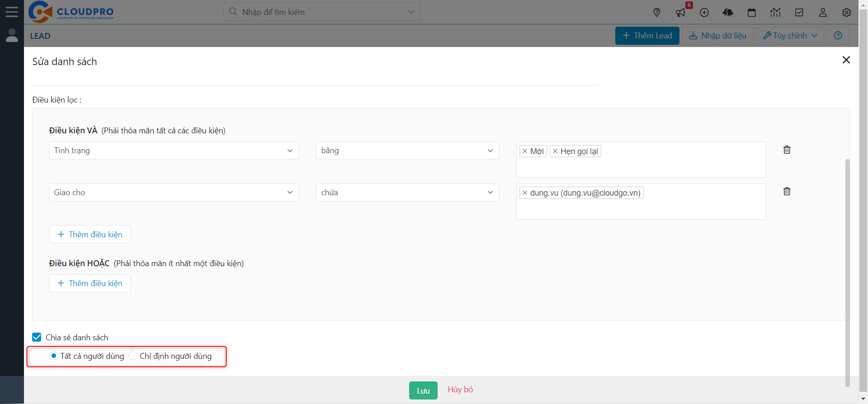Click the Thêm Lead button
Image resolution: width=868 pixels, height=404 pixels.
647,36
